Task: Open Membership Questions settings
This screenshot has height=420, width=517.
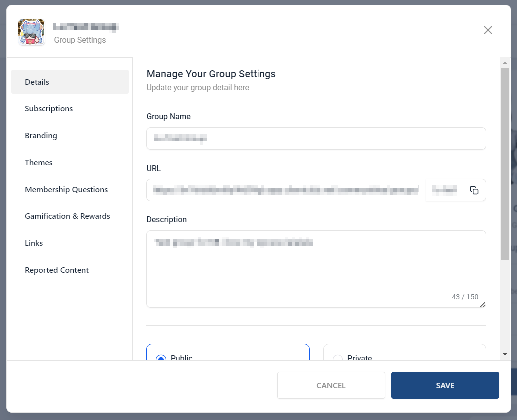Action: (x=66, y=189)
